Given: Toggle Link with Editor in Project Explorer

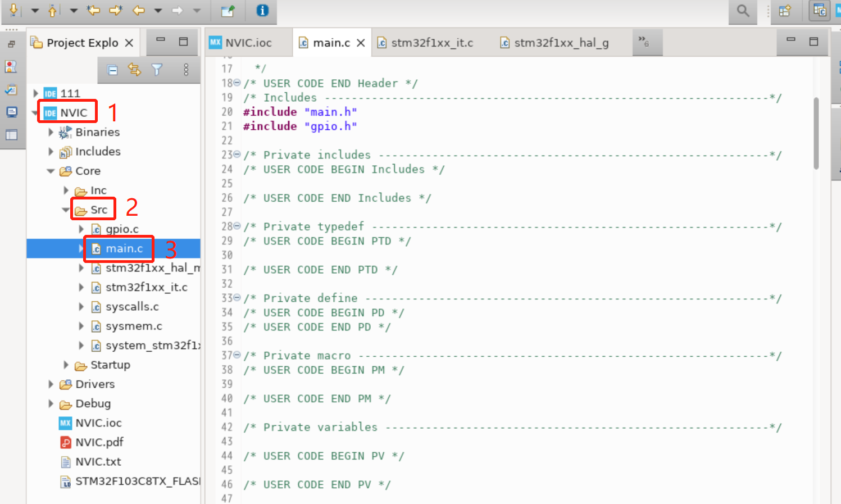Looking at the screenshot, I should 134,70.
